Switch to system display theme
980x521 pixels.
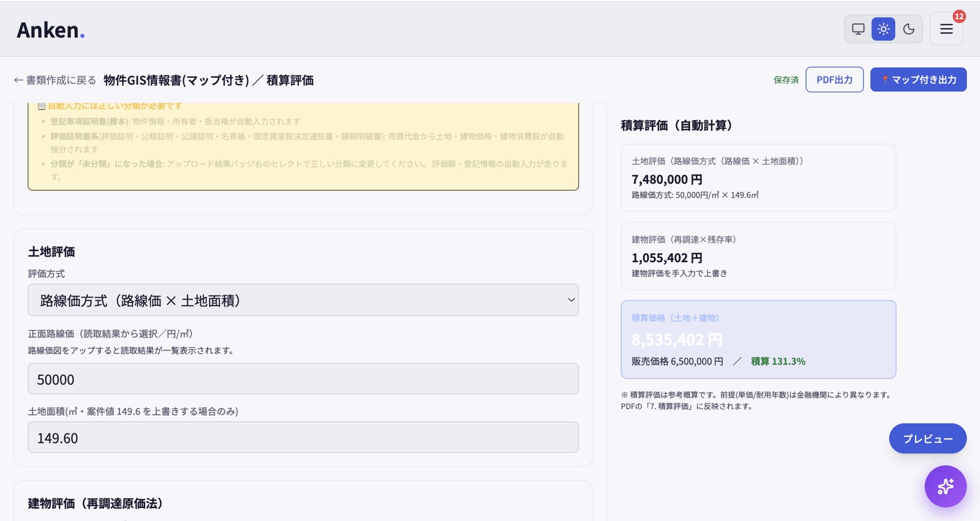pyautogui.click(x=858, y=29)
